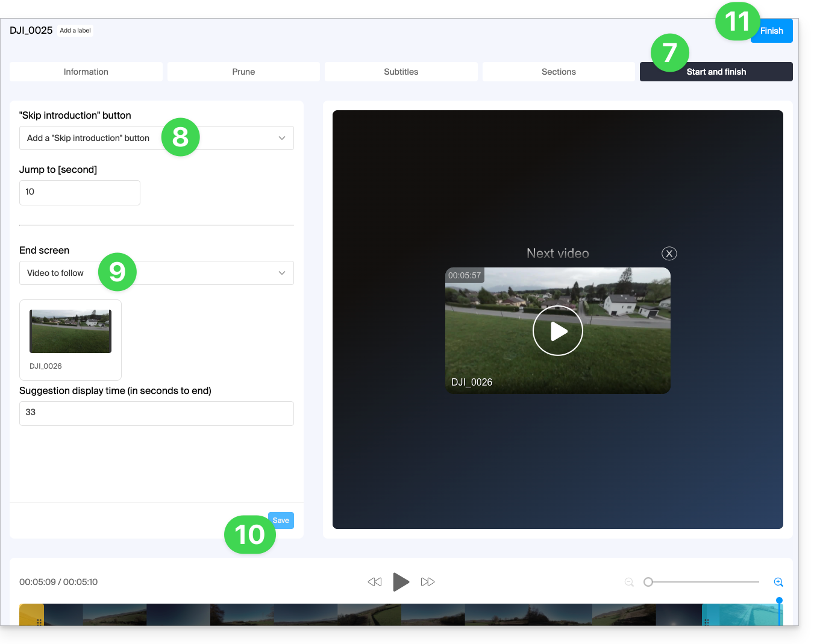Open the "Skip introduction" button dropdown

(x=157, y=138)
